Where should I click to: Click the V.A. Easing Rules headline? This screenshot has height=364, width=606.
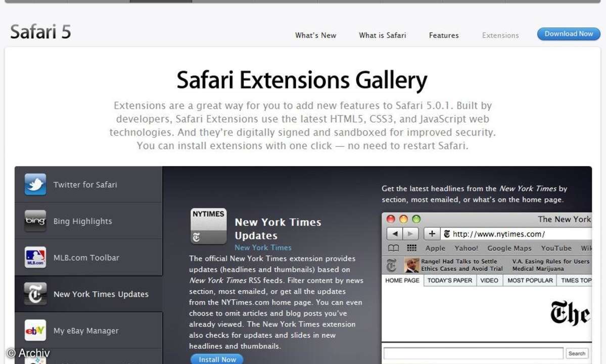pos(551,265)
